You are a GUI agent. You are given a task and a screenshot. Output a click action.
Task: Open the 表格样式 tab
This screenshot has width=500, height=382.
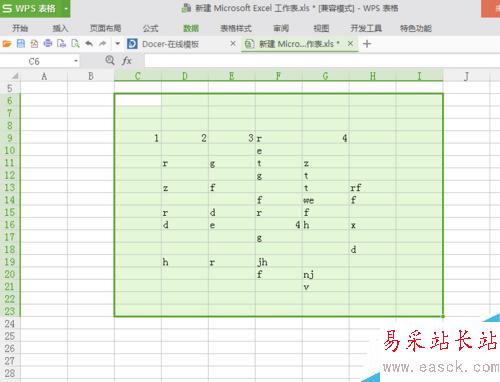236,28
